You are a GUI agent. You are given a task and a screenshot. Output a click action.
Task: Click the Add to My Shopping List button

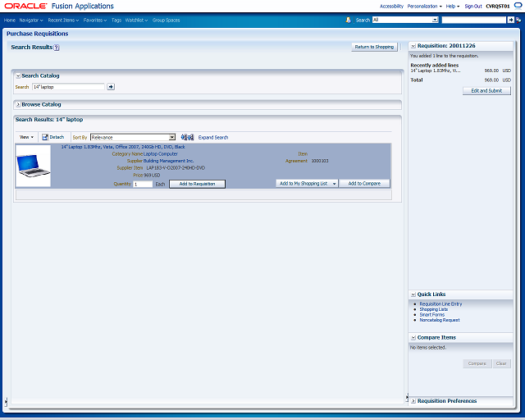pos(304,184)
